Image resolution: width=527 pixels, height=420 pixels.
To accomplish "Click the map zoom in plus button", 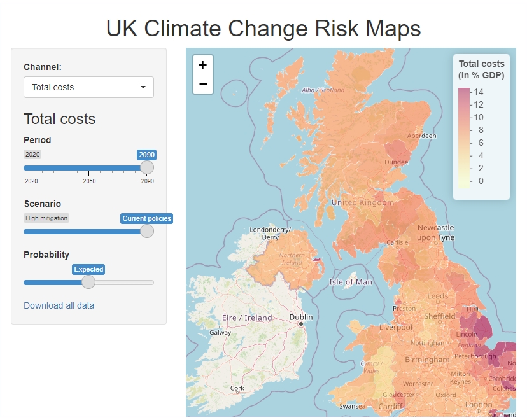I will pos(202,65).
